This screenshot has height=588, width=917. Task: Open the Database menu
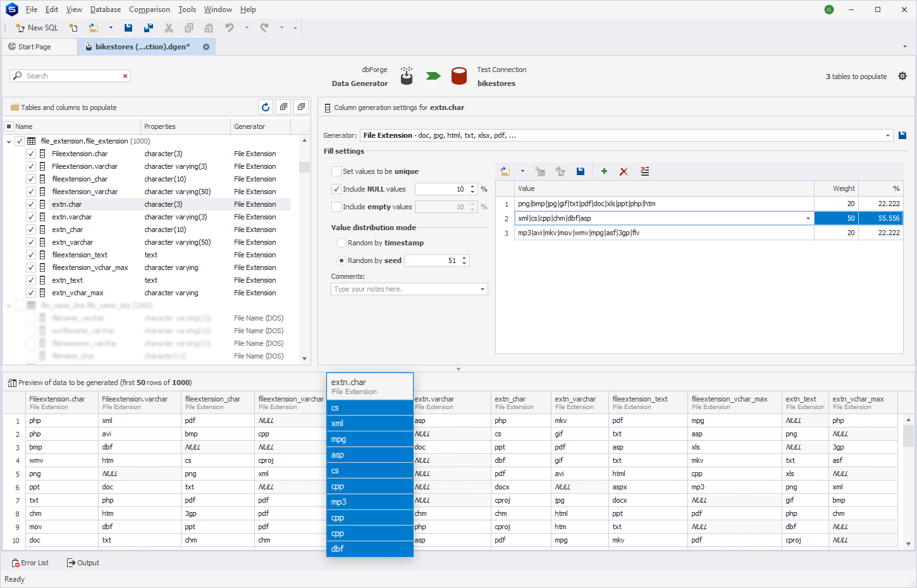point(106,9)
